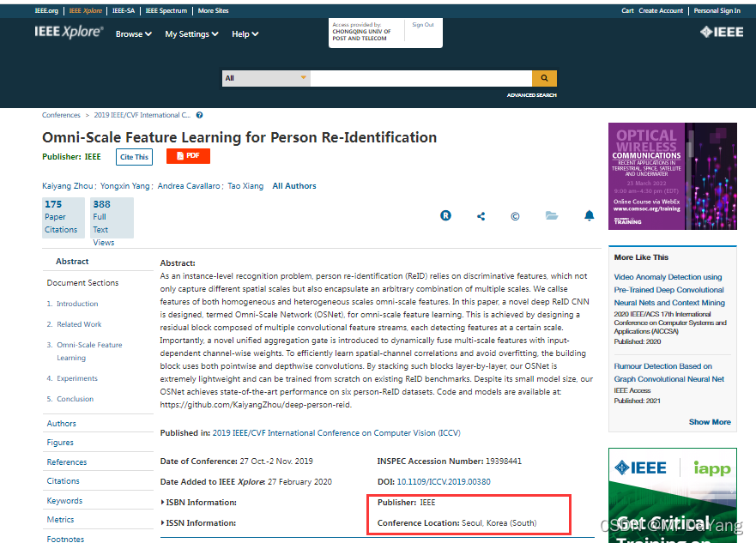Click the alerts bell icon
This screenshot has height=543, width=756.
(x=590, y=215)
